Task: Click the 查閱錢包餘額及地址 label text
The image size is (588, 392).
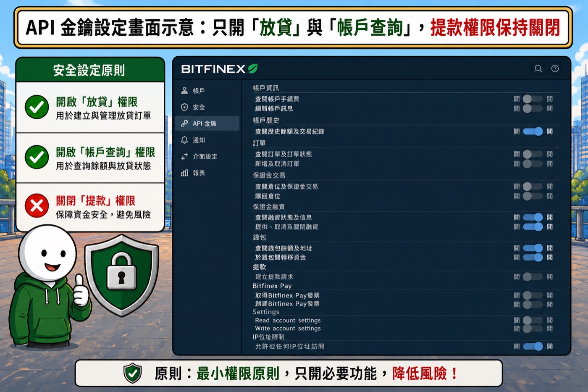Action: click(283, 248)
